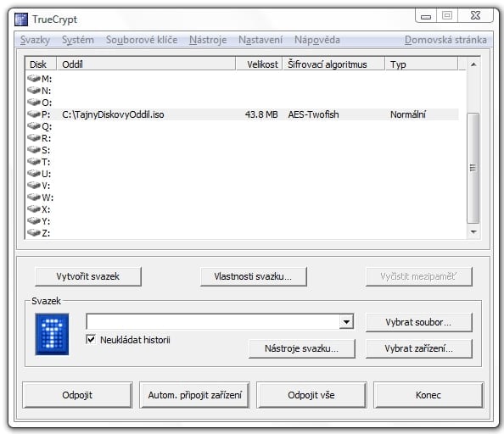Click the Z: drive icon
The image size is (504, 434).
click(x=33, y=232)
